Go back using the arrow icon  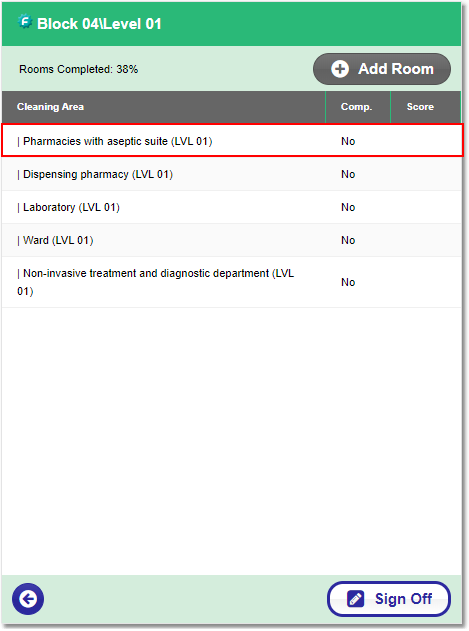pyautogui.click(x=28, y=599)
